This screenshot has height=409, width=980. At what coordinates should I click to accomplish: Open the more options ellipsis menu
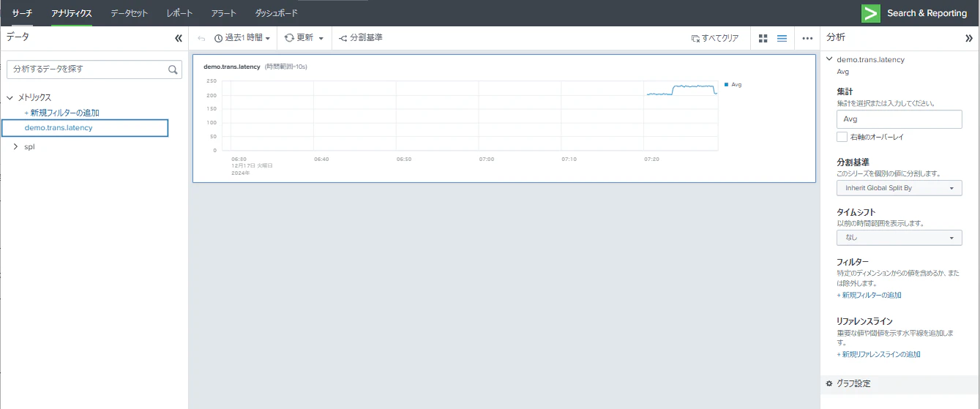coord(807,38)
